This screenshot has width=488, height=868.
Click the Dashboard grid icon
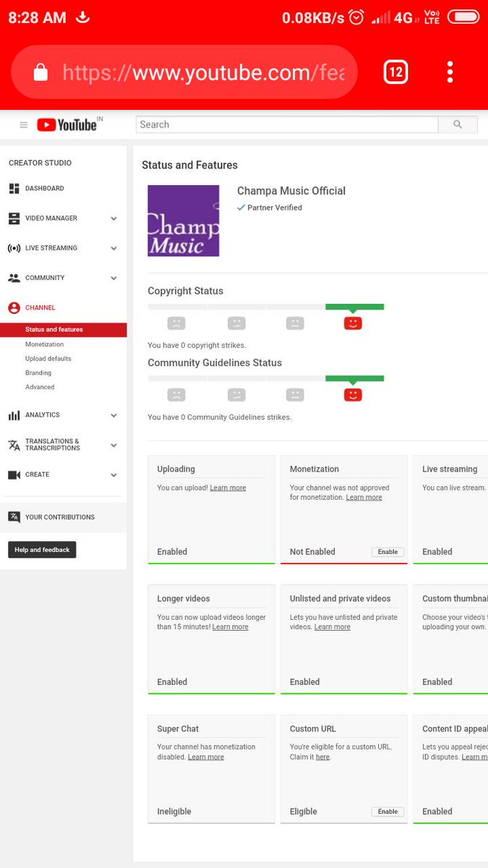click(14, 189)
